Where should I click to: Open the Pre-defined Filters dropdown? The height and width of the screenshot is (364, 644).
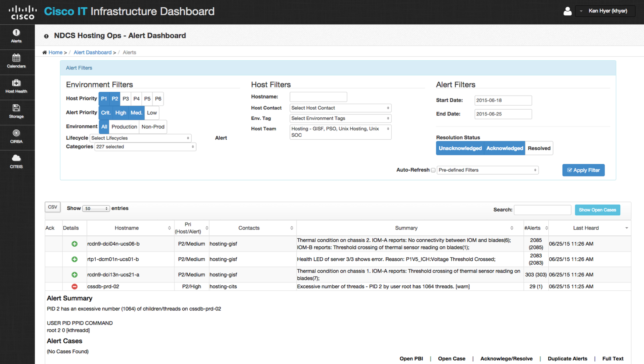[x=487, y=170]
